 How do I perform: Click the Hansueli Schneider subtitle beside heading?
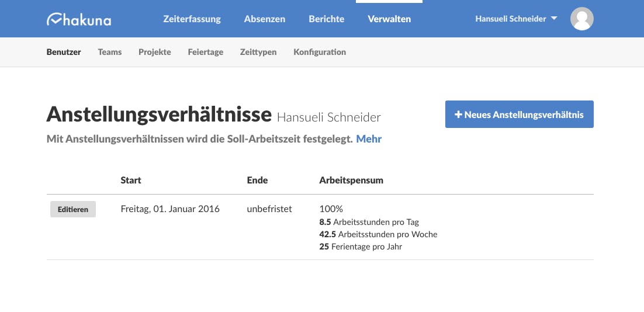(329, 117)
